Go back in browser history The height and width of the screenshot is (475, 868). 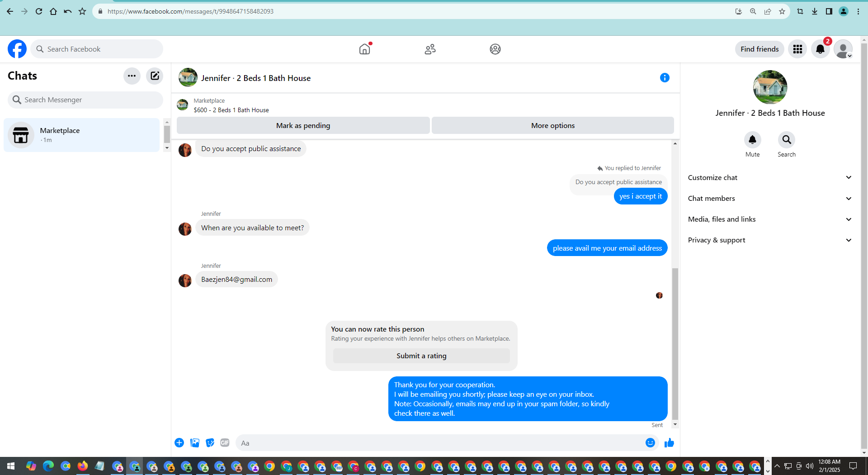click(x=10, y=11)
